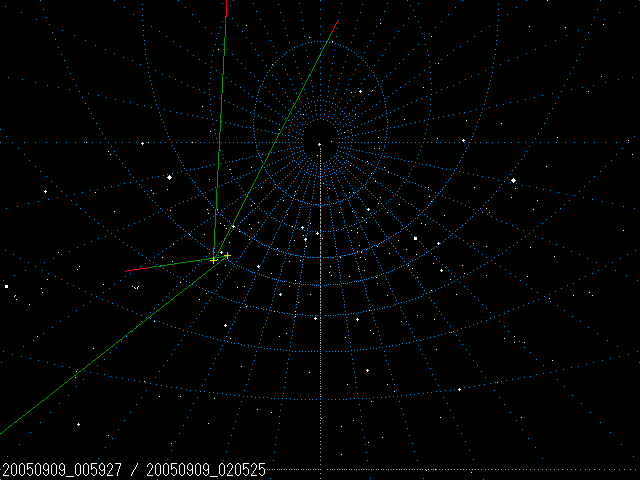Viewport: 640px width, 480px height.
Task: Click the red segment atop the vertical green line
Action: click(227, 8)
